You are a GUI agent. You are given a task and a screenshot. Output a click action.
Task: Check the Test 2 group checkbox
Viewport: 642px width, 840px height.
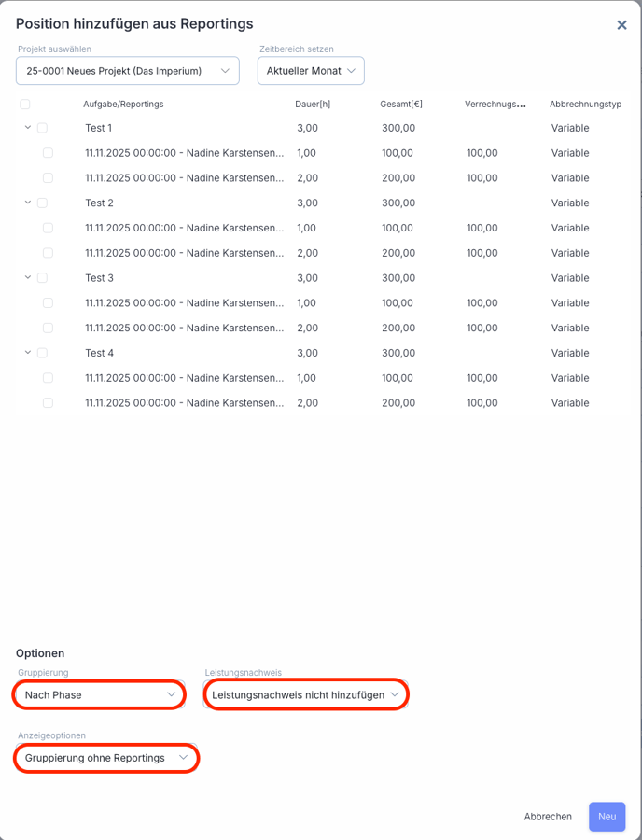pos(42,203)
